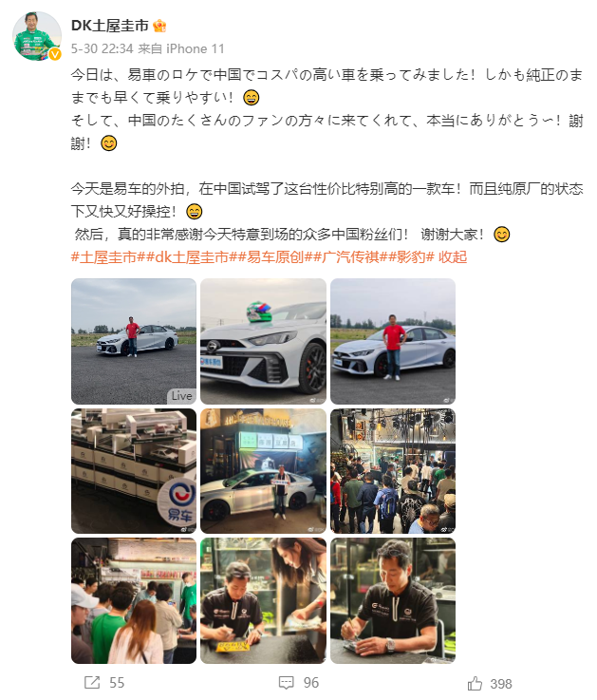Open the #广汽传祺# hashtag
This screenshot has width=597, height=700.
(350, 257)
